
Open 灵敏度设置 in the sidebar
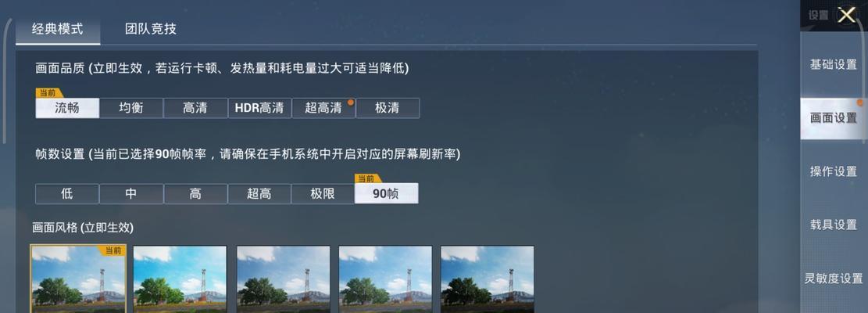coord(834,278)
